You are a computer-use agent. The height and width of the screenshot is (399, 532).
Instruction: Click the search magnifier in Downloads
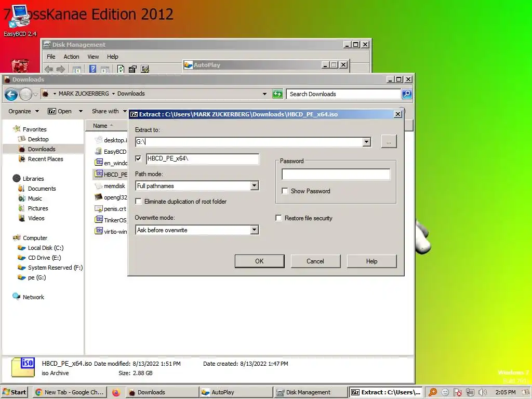click(x=407, y=94)
